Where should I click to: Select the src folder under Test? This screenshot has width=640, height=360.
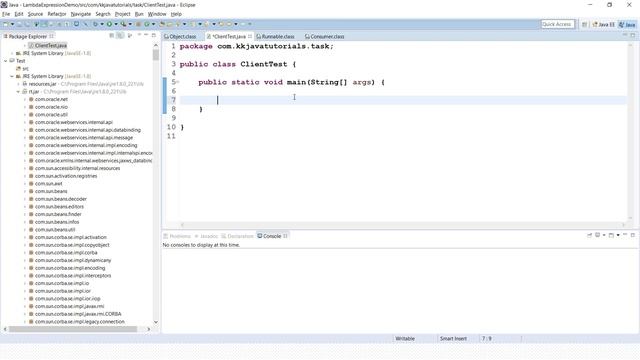(22, 69)
